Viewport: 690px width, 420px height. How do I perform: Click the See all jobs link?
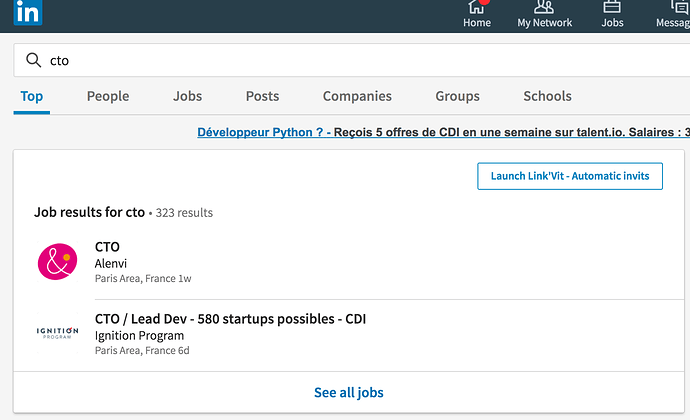point(348,392)
